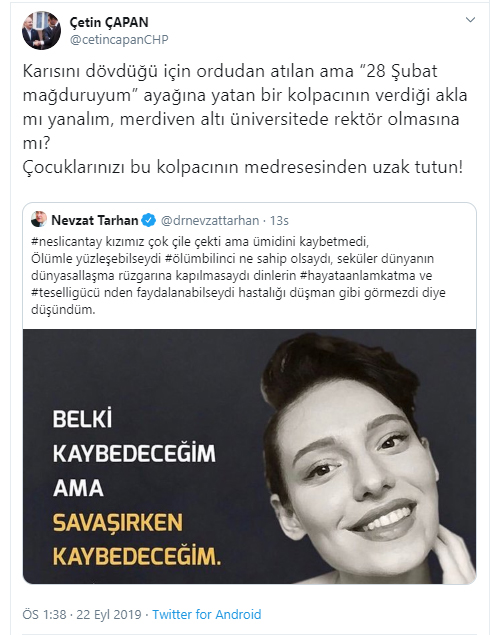Click the main tweet text about rektör
Screen dimensions: 490x635
click(245, 119)
